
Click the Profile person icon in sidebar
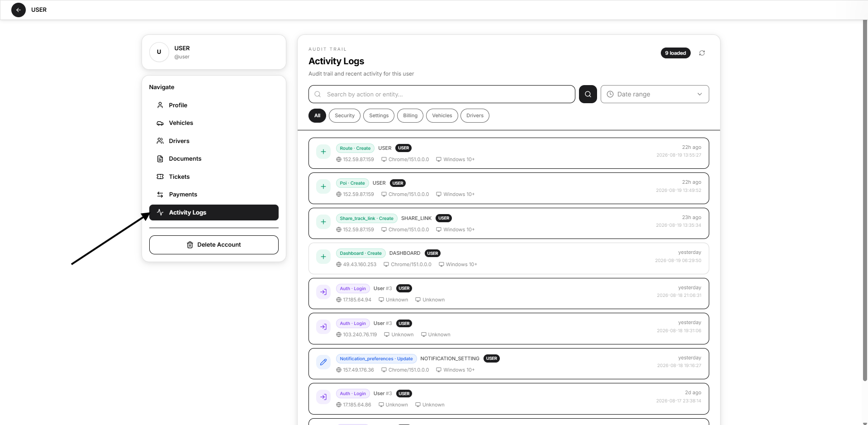(x=160, y=105)
